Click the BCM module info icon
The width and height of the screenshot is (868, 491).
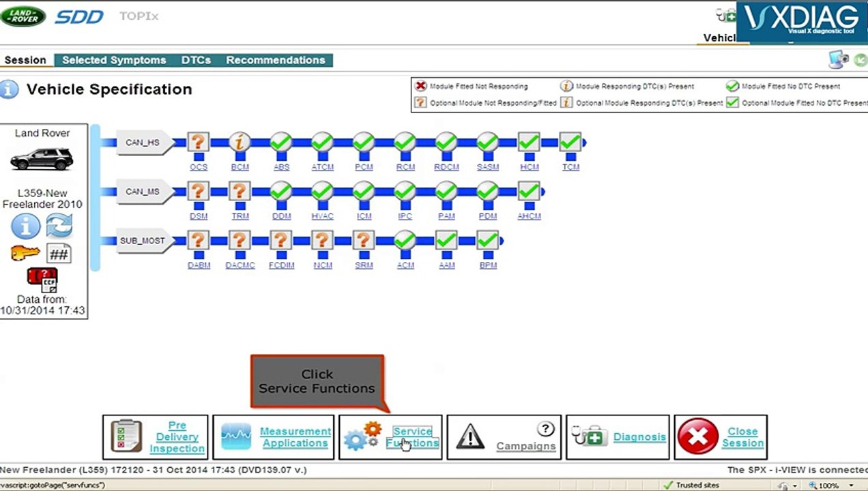pos(240,143)
